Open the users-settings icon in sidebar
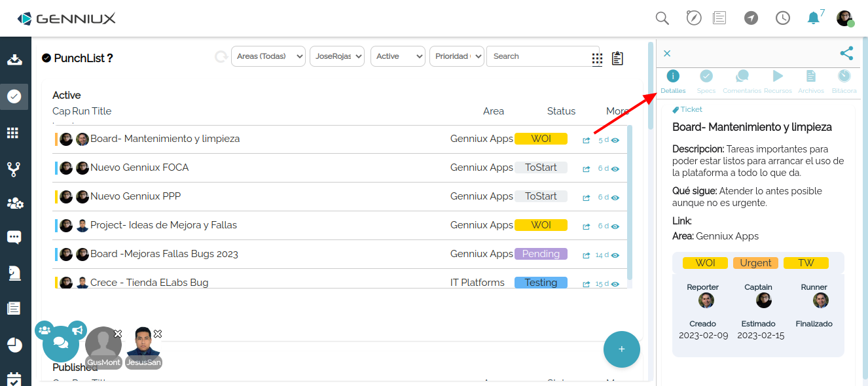The image size is (868, 386). [x=15, y=203]
